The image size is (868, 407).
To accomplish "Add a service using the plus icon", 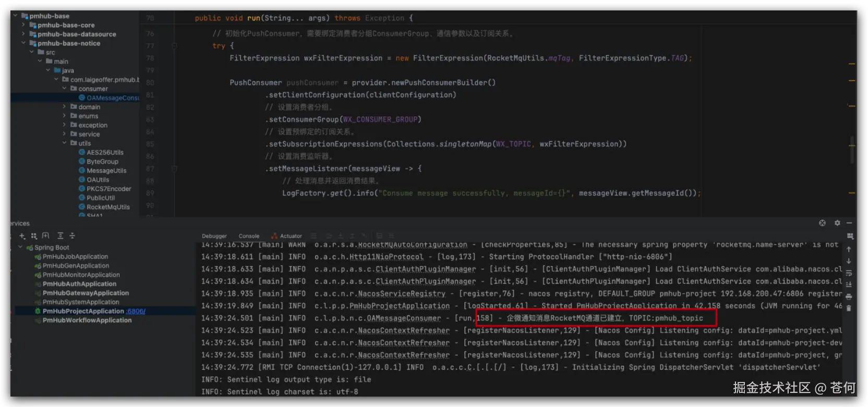I will [x=22, y=236].
